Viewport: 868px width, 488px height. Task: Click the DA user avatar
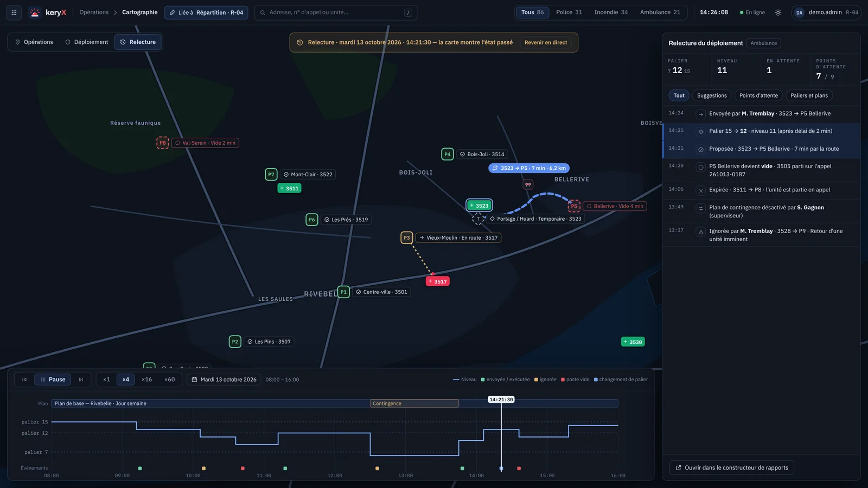pyautogui.click(x=799, y=12)
